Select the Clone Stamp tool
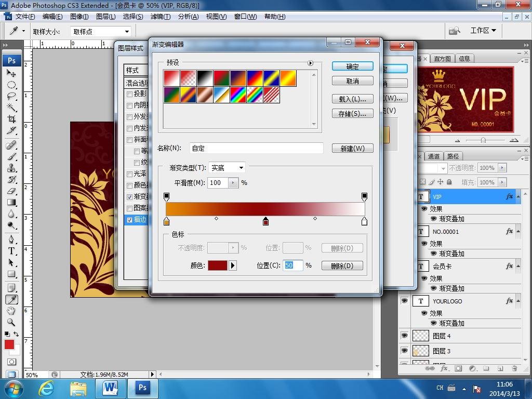 [11, 168]
